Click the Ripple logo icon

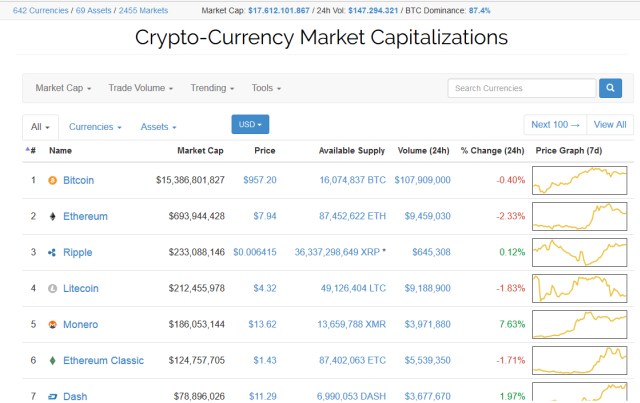pos(52,252)
